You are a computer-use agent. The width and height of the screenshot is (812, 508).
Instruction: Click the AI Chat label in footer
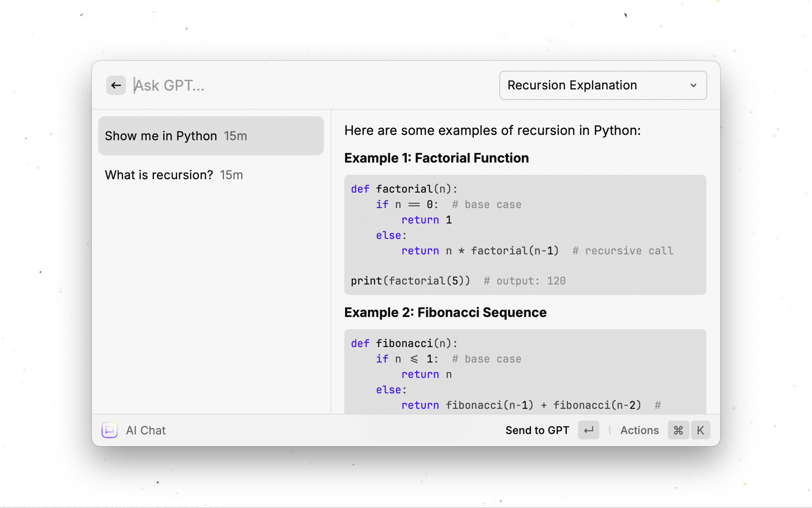(x=145, y=430)
